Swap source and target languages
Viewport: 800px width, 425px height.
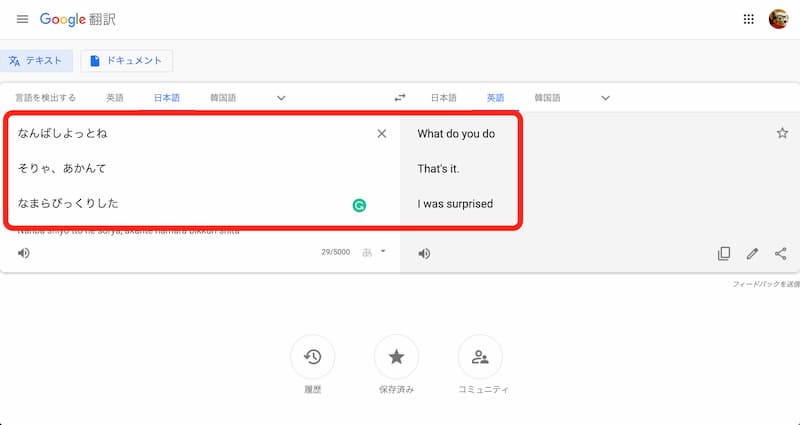pyautogui.click(x=400, y=97)
